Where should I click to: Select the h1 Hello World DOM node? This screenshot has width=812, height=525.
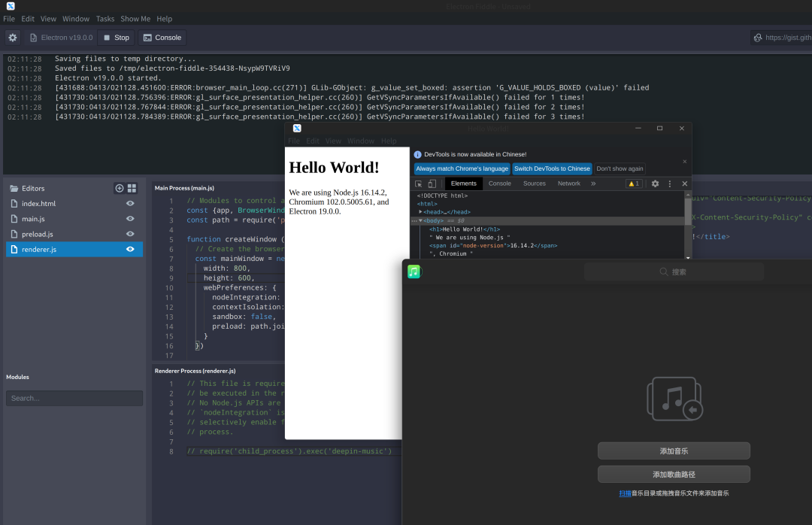tap(465, 229)
